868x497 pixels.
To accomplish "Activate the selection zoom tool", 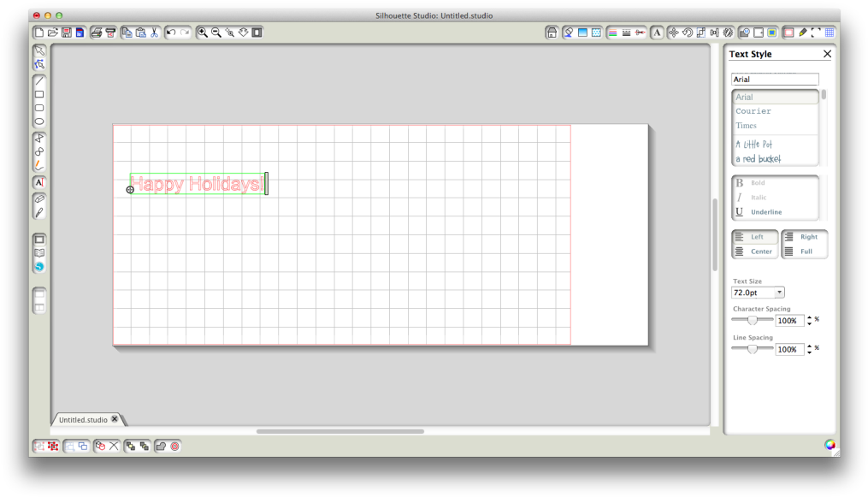I will tap(230, 33).
